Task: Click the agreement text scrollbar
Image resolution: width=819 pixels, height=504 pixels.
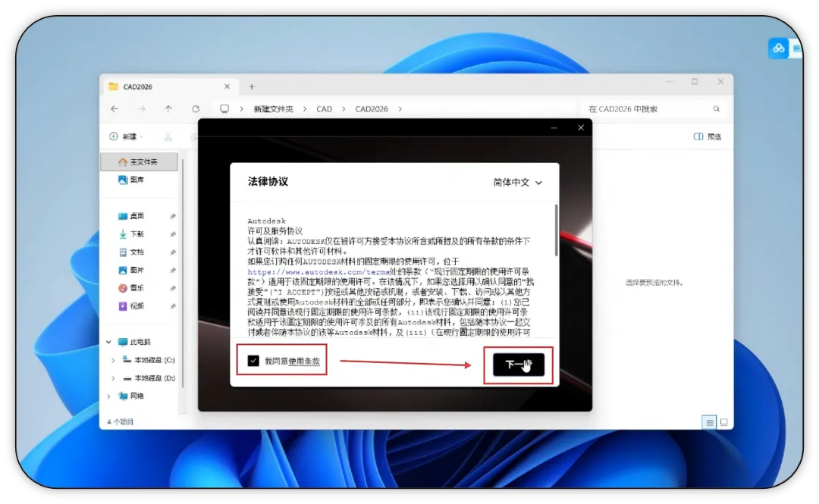Action: point(557,230)
